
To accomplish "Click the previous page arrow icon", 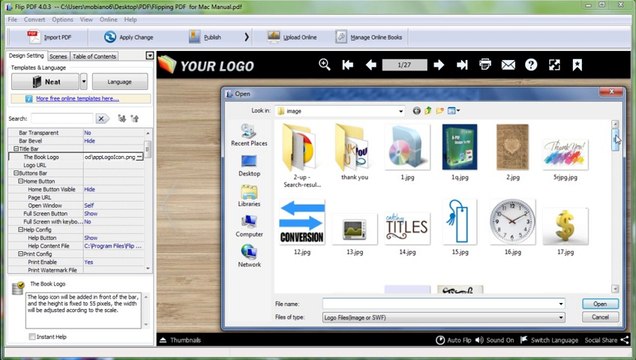I will pyautogui.click(x=371, y=65).
